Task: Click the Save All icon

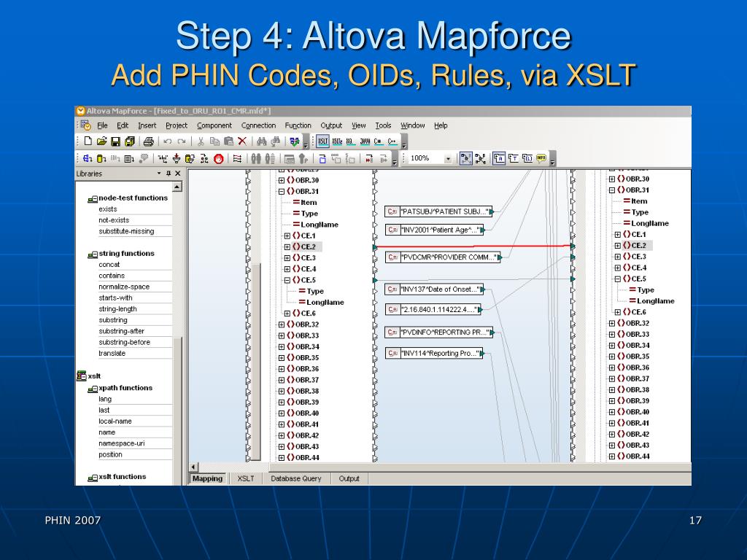Action: pos(130,141)
